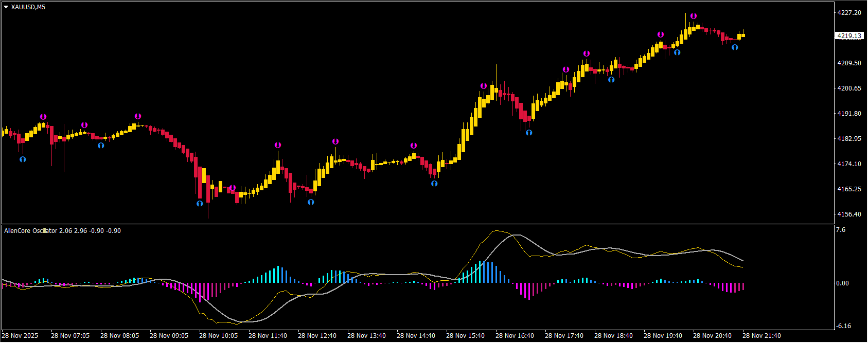Select the oscillator 0.00 level label

(x=842, y=283)
